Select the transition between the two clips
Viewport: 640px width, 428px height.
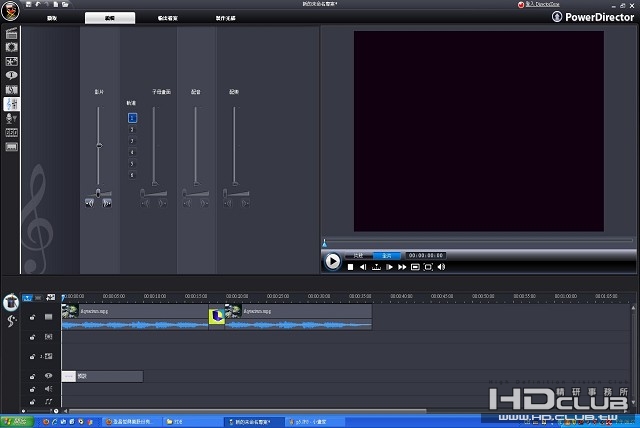point(217,316)
